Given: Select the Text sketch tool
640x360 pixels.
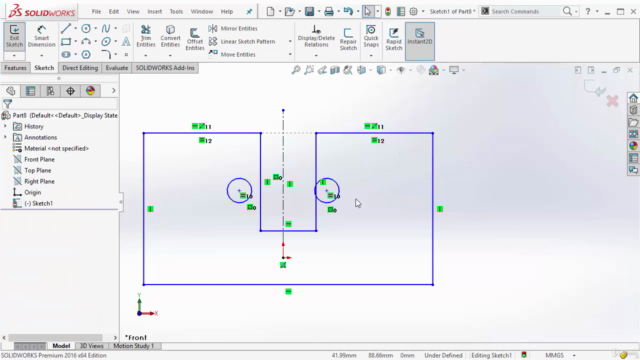Looking at the screenshot, I should click(126, 42).
